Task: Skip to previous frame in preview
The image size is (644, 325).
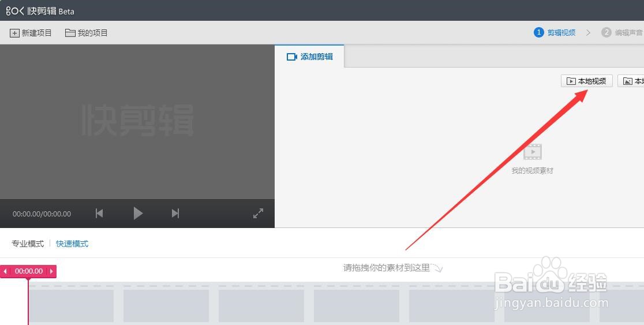Action: click(99, 213)
